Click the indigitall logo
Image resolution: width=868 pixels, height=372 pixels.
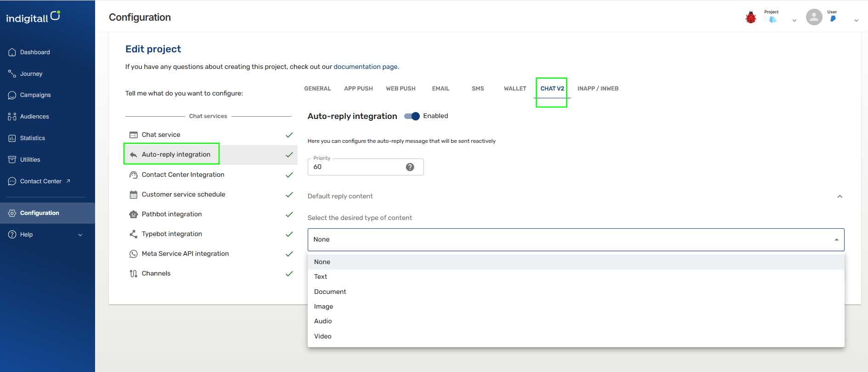pos(33,17)
